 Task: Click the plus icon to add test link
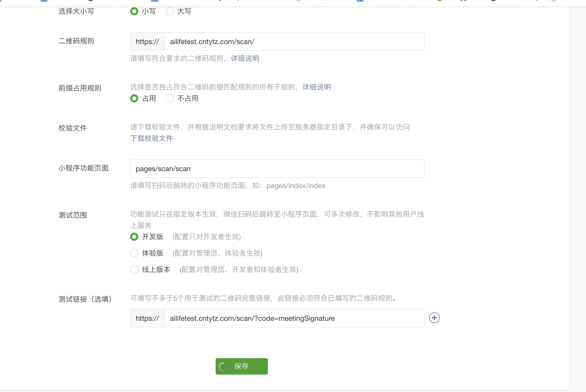434,318
